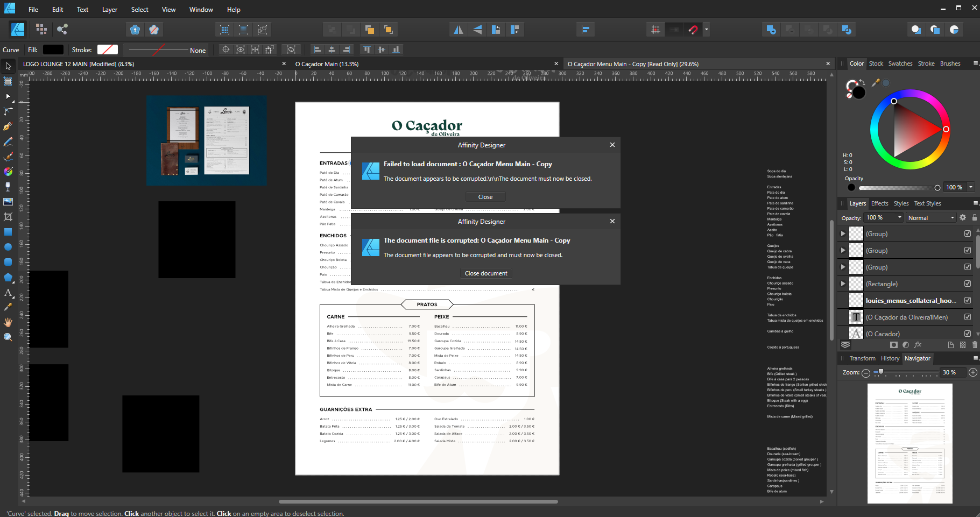Select the Move tool in left toolbar
The height and width of the screenshot is (517, 980).
coord(8,66)
